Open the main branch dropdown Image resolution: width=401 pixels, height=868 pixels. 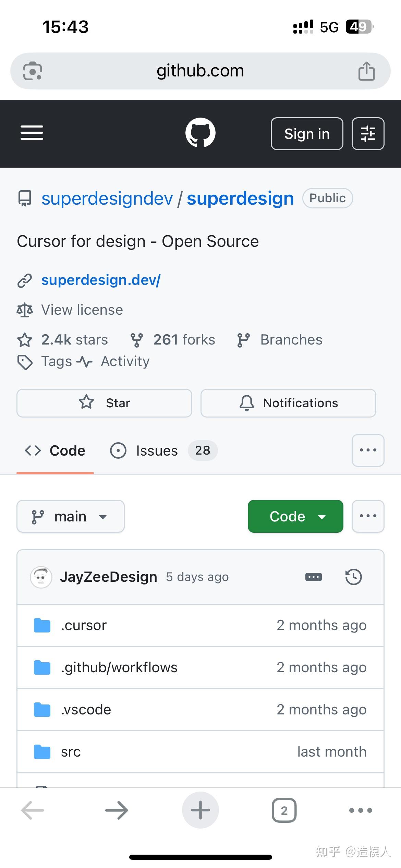pyautogui.click(x=70, y=517)
